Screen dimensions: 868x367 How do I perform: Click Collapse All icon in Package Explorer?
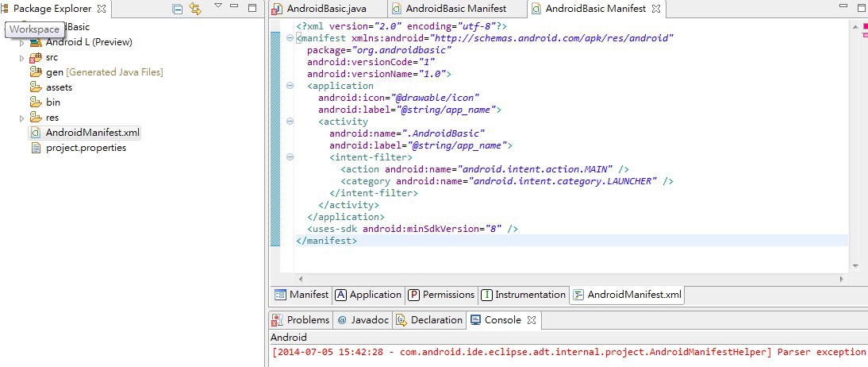point(178,10)
